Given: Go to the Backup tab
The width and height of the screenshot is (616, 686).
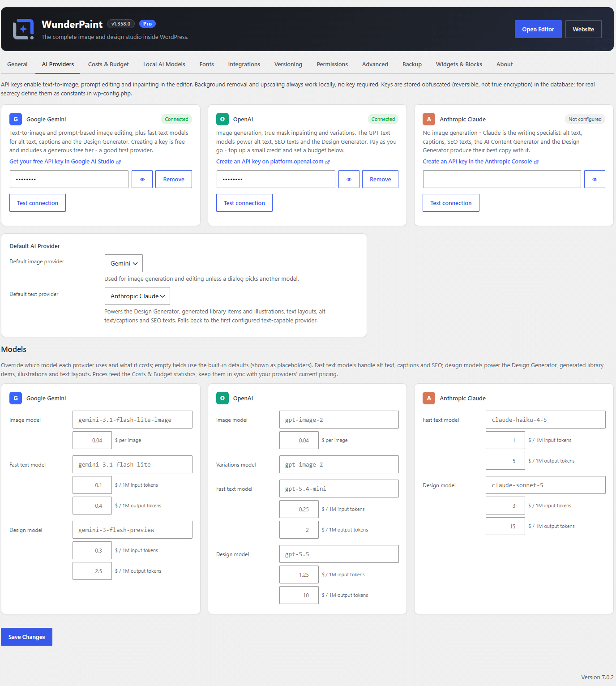Looking at the screenshot, I should (x=412, y=64).
